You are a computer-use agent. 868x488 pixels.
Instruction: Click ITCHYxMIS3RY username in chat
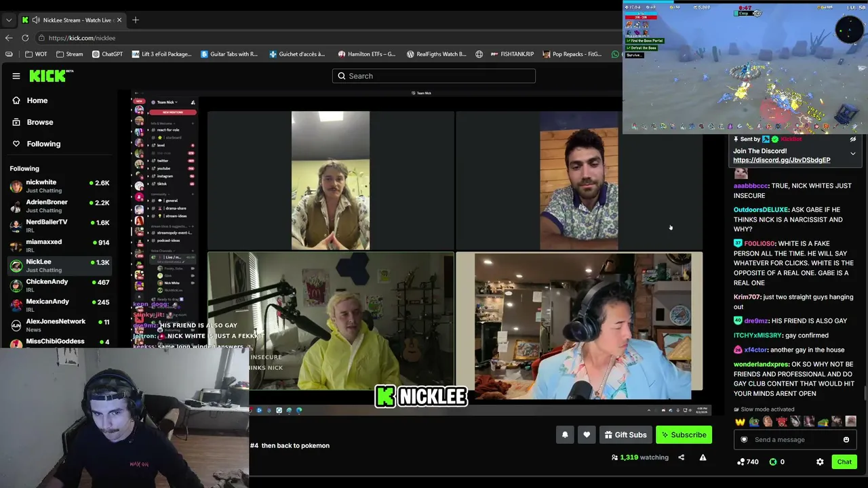758,335
